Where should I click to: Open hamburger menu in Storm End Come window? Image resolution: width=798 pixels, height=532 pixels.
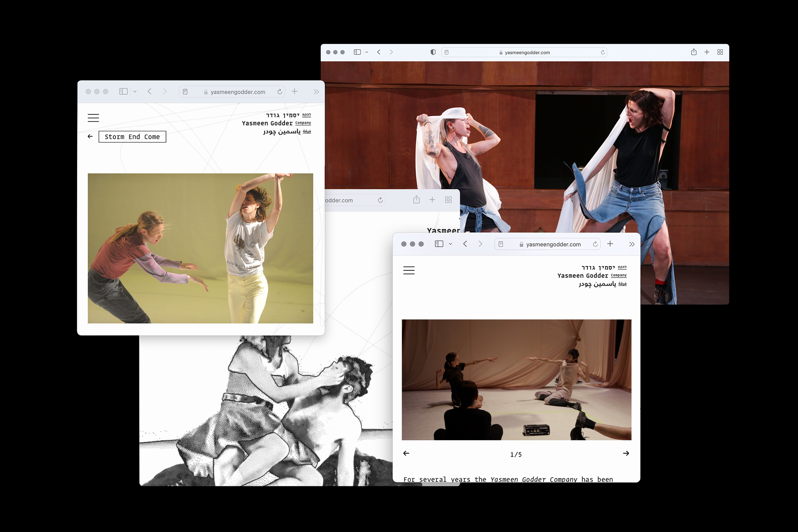(93, 118)
